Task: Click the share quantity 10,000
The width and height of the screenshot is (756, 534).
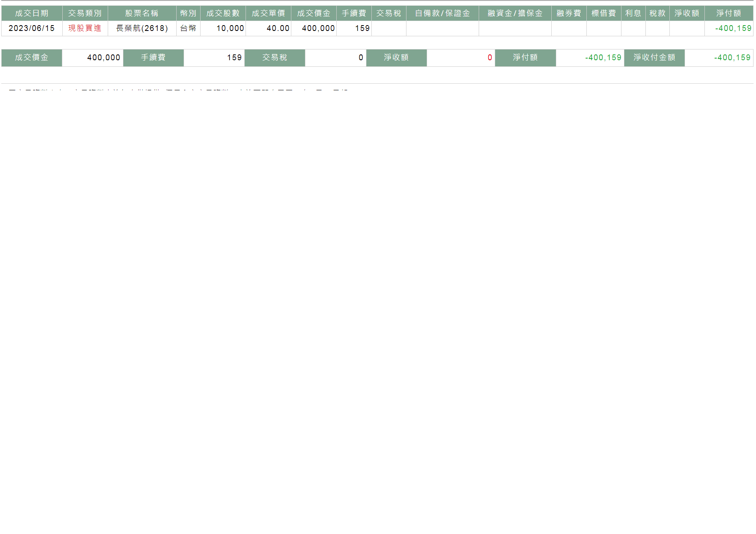Action: click(230, 28)
